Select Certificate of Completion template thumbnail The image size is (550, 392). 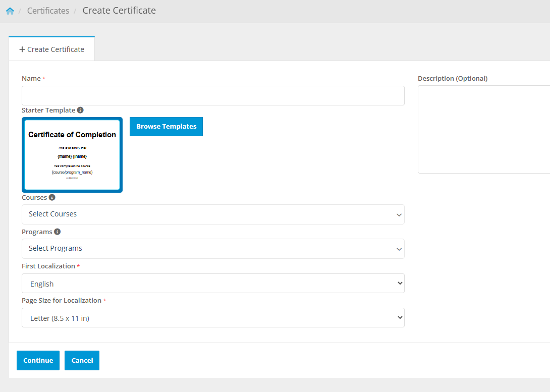(x=72, y=154)
